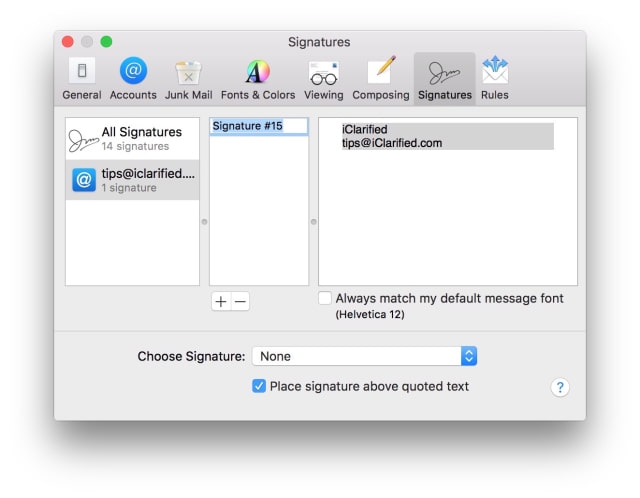
Task: Open the Choose Signature dropdown
Action: [364, 356]
